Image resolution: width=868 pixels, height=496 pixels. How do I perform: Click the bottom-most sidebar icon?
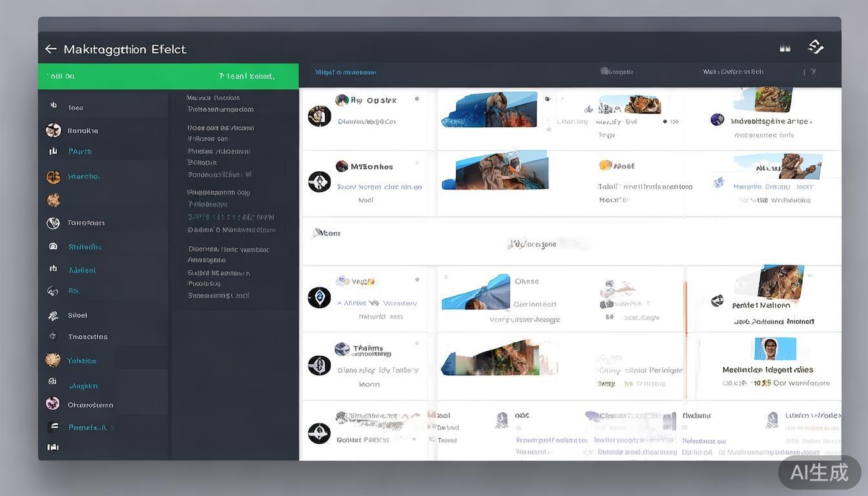[x=53, y=447]
